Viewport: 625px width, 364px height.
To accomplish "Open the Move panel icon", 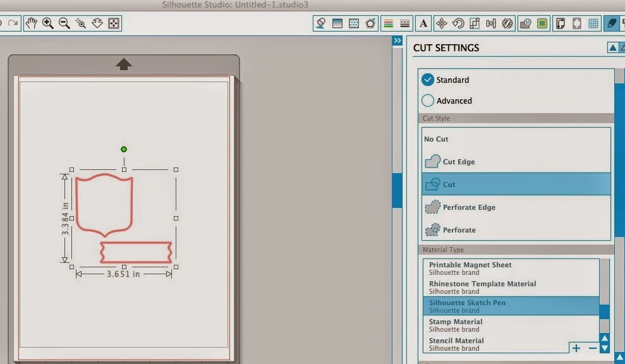I will 441,23.
